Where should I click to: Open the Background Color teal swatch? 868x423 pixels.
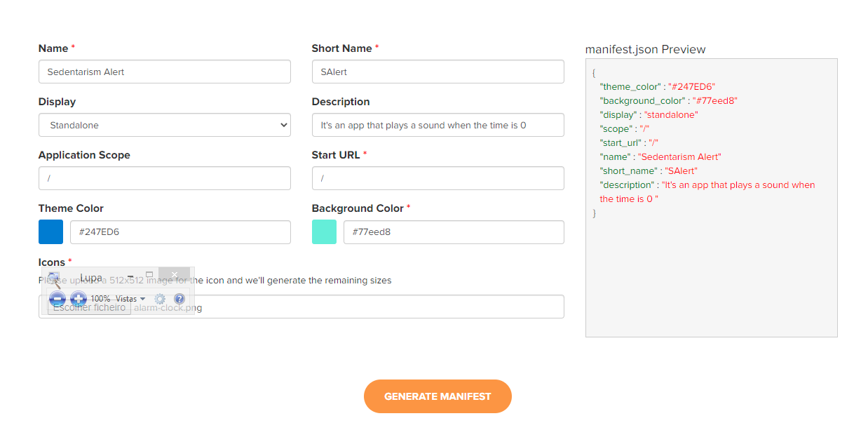point(324,232)
